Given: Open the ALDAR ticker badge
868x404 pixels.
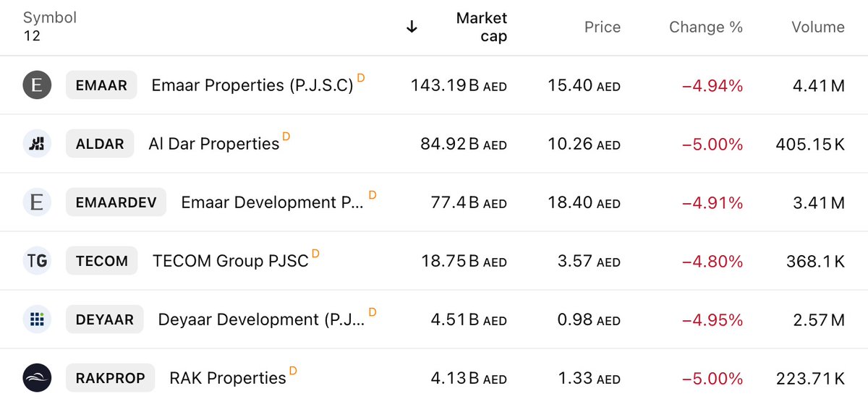Looking at the screenshot, I should point(100,144).
